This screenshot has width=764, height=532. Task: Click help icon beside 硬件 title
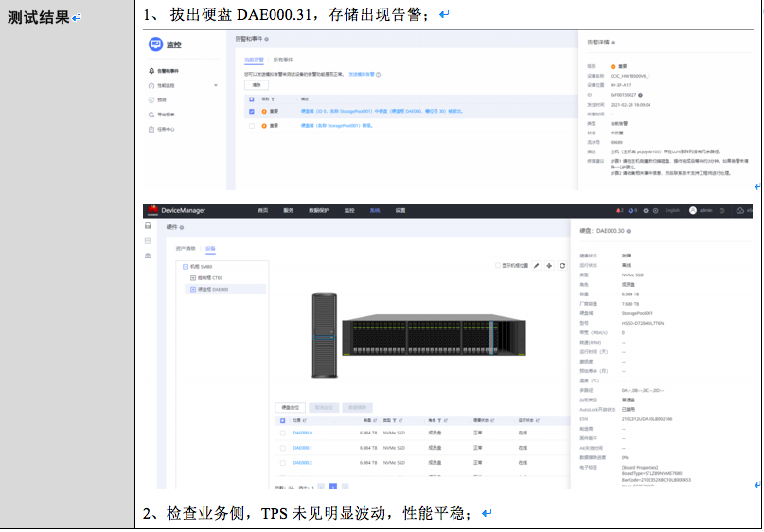point(182,227)
